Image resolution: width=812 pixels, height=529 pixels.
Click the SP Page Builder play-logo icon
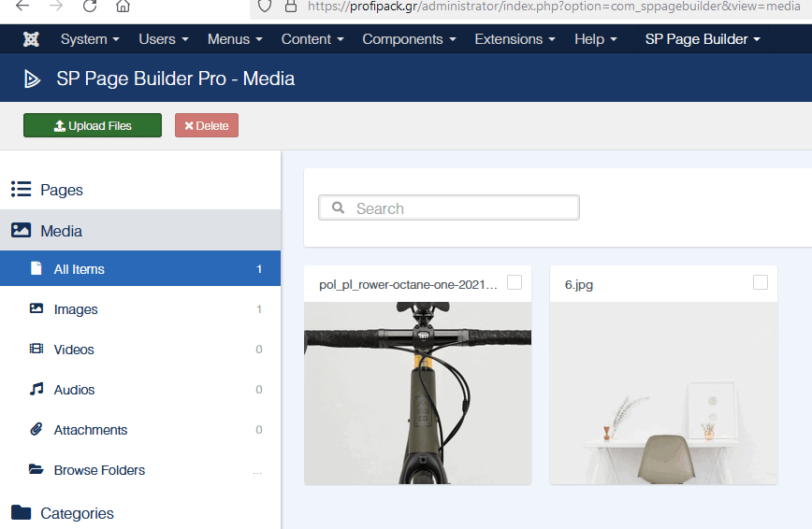[32, 79]
